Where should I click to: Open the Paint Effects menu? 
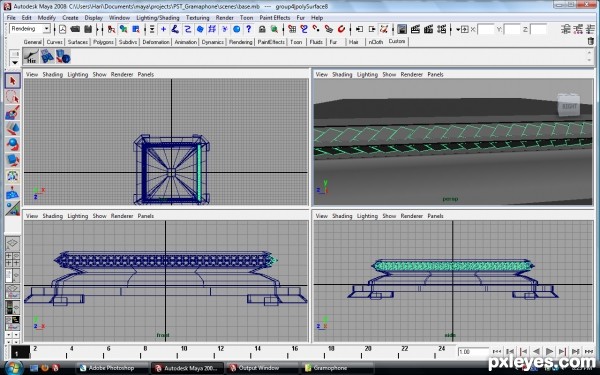click(x=275, y=18)
